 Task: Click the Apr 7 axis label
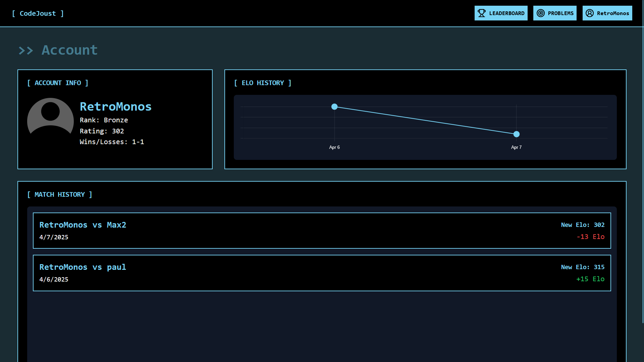click(x=516, y=147)
